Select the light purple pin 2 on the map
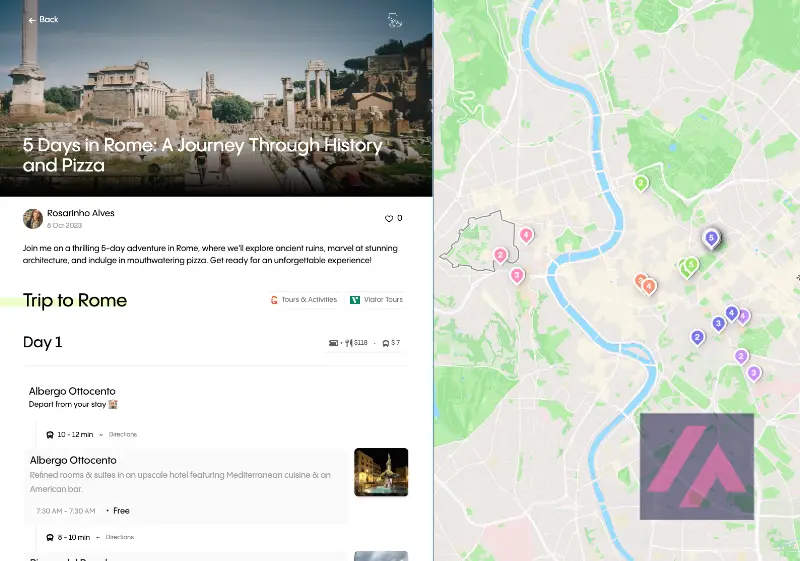The height and width of the screenshot is (561, 800). coord(741,356)
